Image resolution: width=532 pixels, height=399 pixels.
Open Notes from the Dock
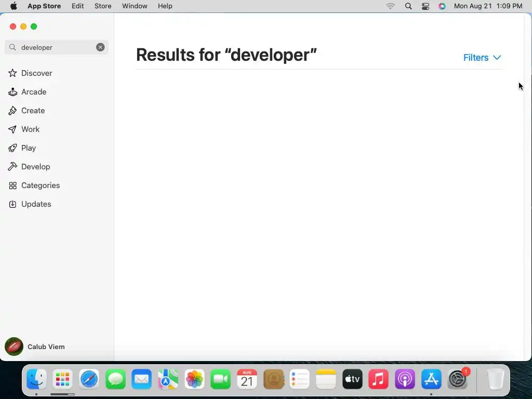click(x=326, y=379)
